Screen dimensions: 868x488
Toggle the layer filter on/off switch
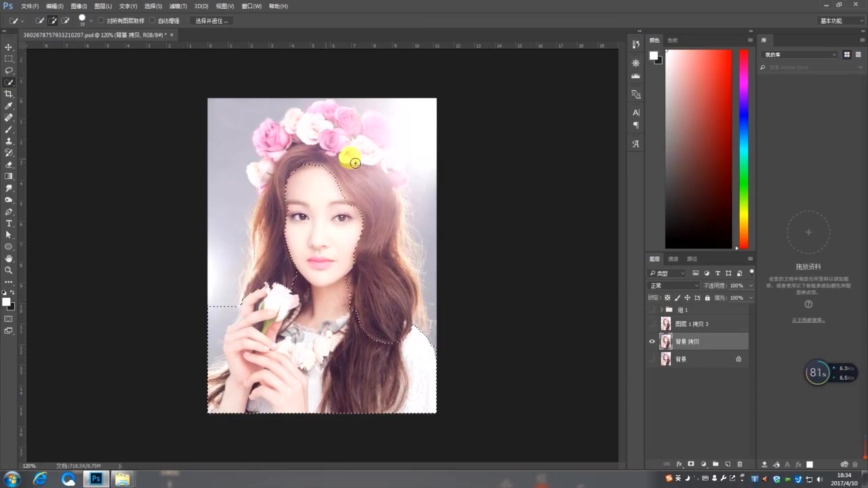click(x=751, y=272)
